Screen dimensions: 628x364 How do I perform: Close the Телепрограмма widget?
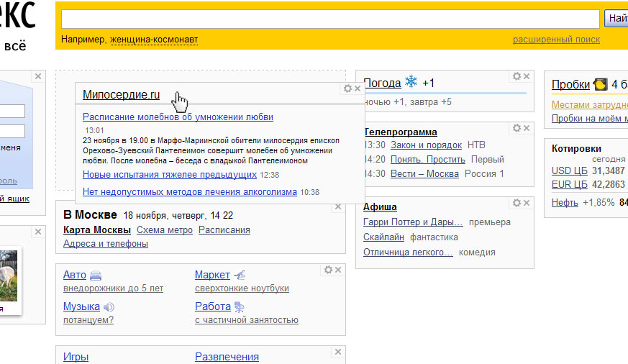(x=527, y=128)
